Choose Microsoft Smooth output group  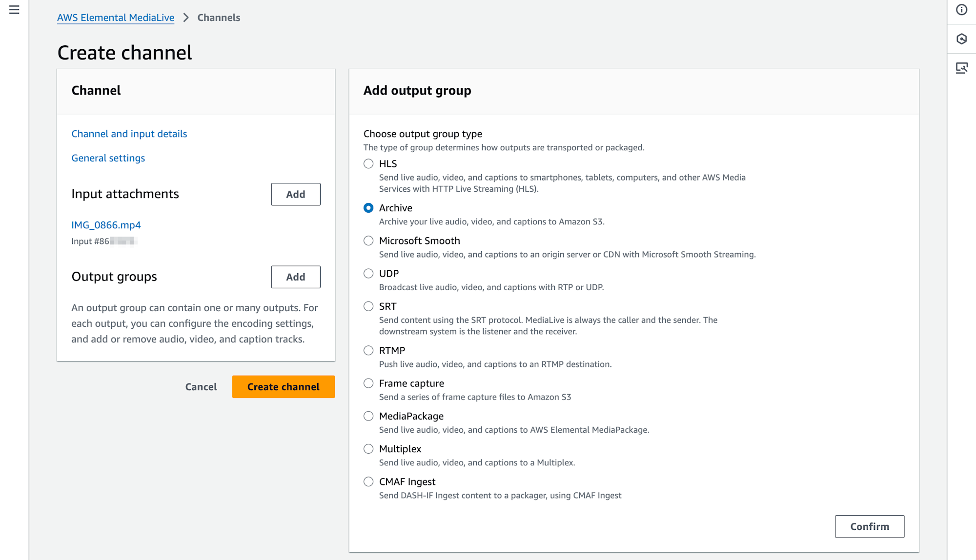coord(368,240)
